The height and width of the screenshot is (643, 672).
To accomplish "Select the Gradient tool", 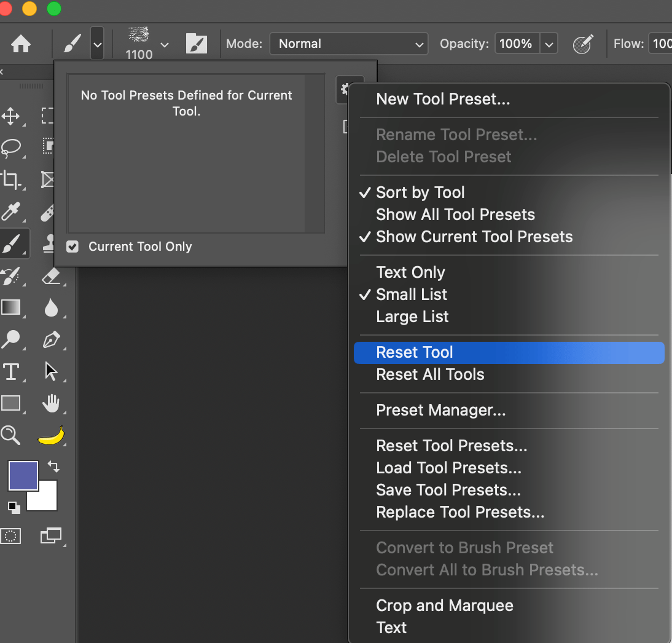I will 11,307.
